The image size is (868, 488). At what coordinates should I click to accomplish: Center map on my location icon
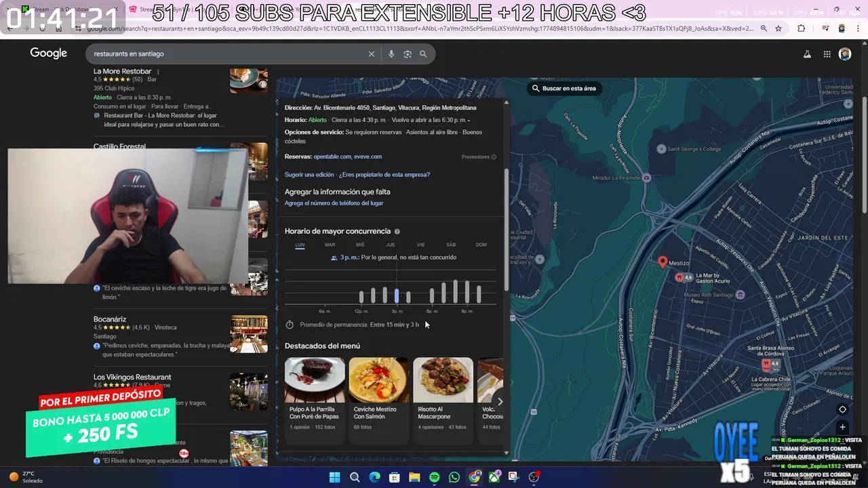pyautogui.click(x=842, y=409)
